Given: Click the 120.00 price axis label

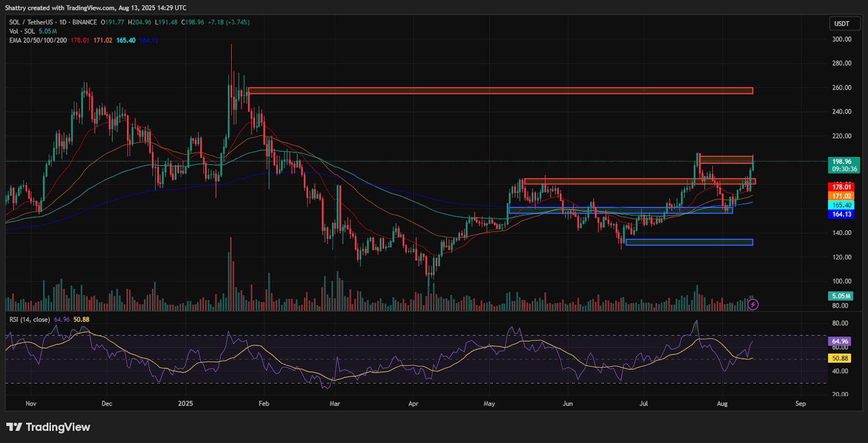Looking at the screenshot, I should pyautogui.click(x=841, y=257).
